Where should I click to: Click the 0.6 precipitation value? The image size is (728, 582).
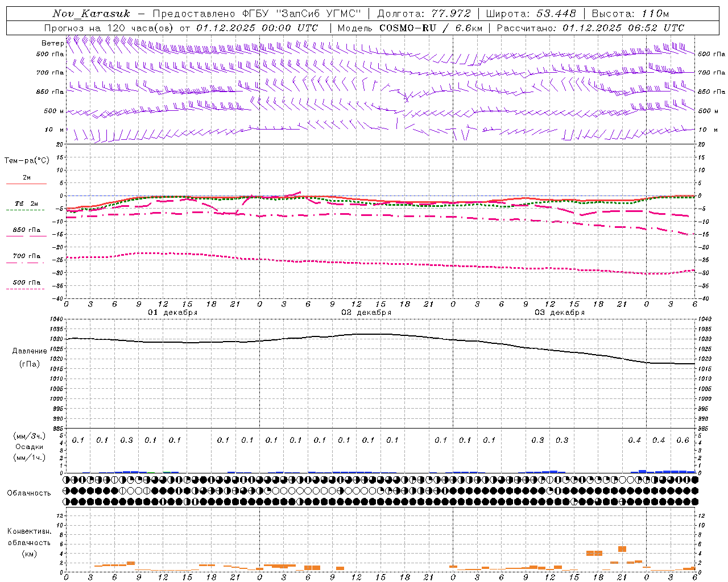click(682, 440)
